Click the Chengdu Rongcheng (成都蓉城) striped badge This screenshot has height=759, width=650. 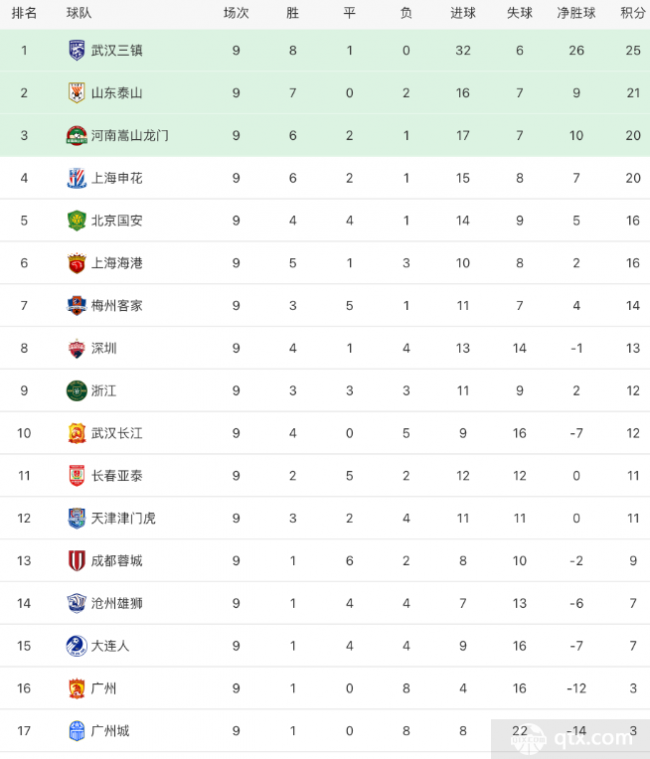click(76, 560)
